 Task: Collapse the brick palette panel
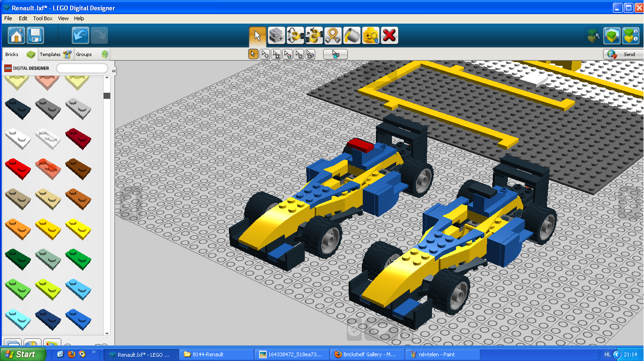pos(114,71)
